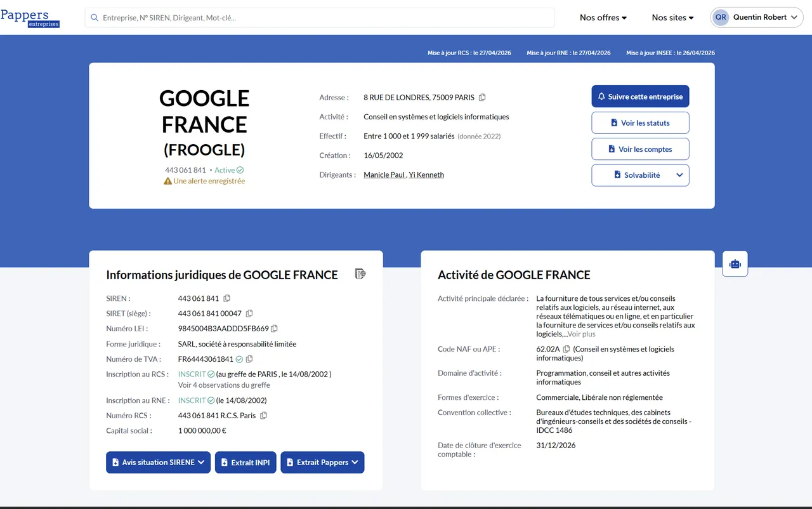Click the TVA number verified checkmark
The height and width of the screenshot is (509, 812).
239,359
